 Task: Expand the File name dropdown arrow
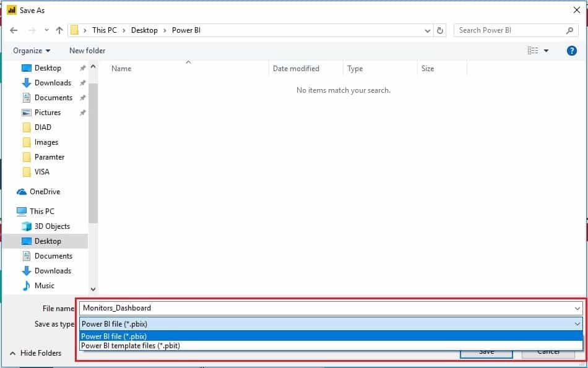577,309
